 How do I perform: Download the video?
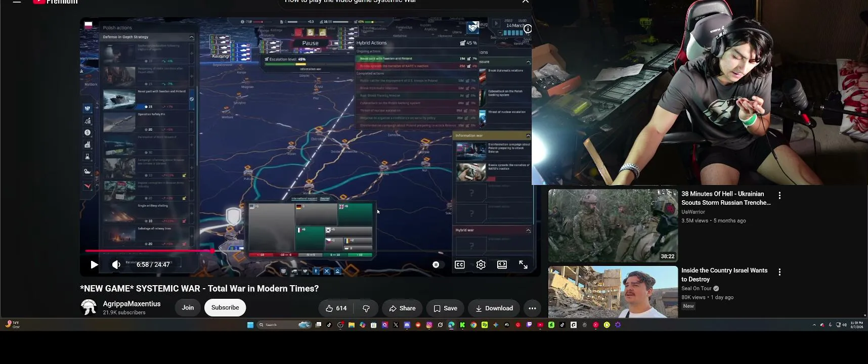click(x=494, y=308)
